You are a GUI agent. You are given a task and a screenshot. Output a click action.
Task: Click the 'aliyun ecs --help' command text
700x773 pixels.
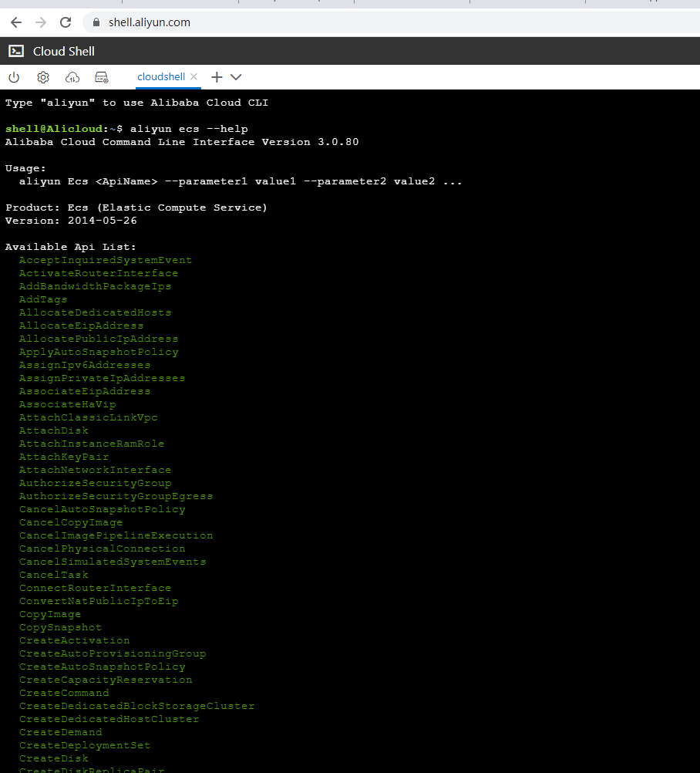[x=189, y=129]
